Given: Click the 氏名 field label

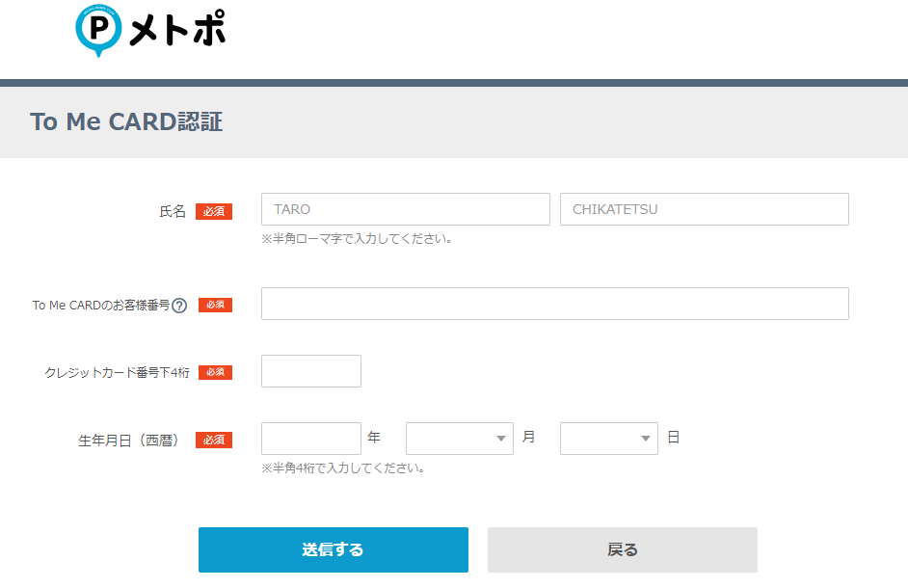Looking at the screenshot, I should click(173, 211).
